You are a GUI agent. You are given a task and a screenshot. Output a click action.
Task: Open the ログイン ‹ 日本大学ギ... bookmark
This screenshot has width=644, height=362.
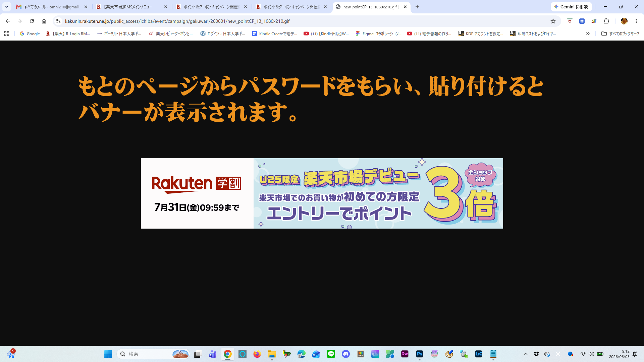223,34
